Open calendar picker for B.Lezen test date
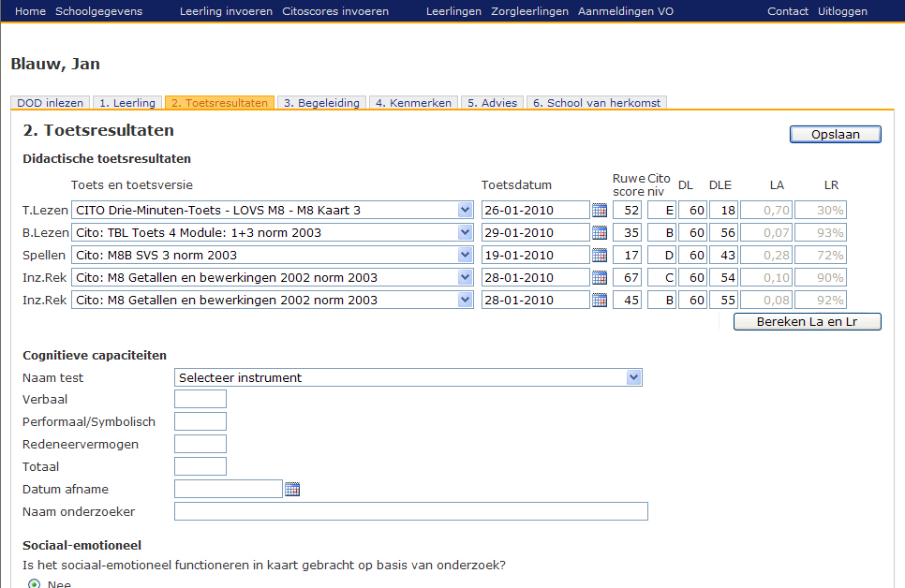The image size is (905, 588). [x=600, y=232]
